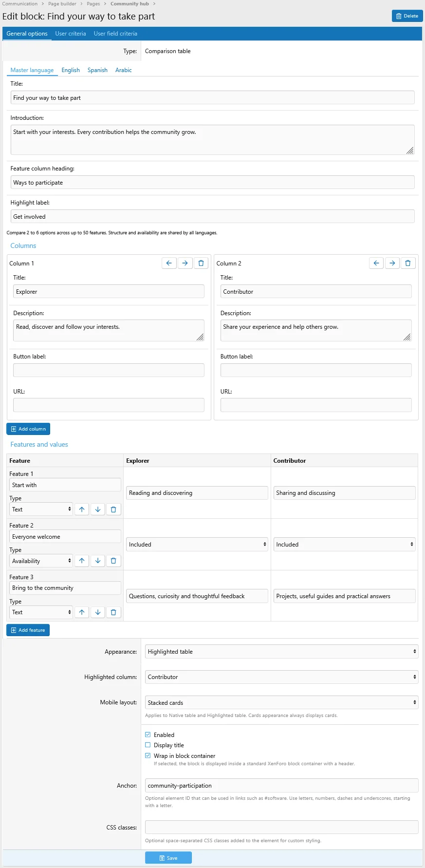Viewport: 425px width, 868px height.
Task: Select the Master language tab
Action: (x=32, y=70)
